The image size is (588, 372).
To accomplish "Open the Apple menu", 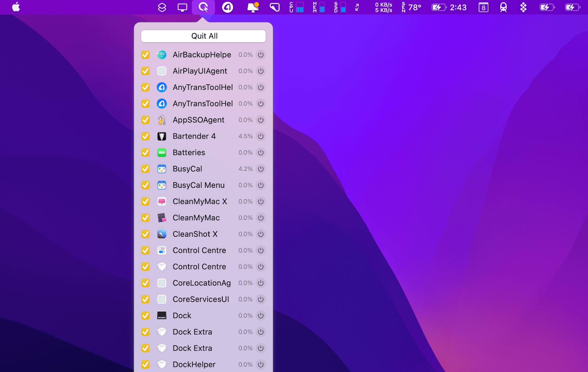I will [x=15, y=7].
